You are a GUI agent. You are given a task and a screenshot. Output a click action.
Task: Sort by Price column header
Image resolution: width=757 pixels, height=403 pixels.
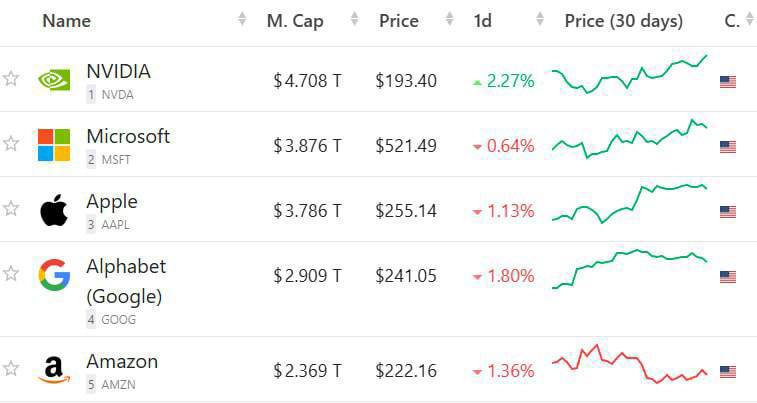[399, 21]
